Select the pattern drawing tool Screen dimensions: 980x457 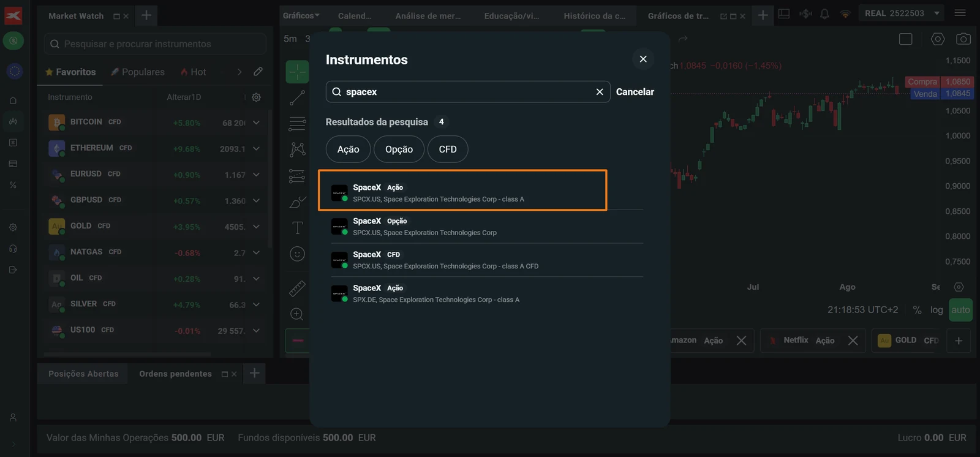pos(297,149)
